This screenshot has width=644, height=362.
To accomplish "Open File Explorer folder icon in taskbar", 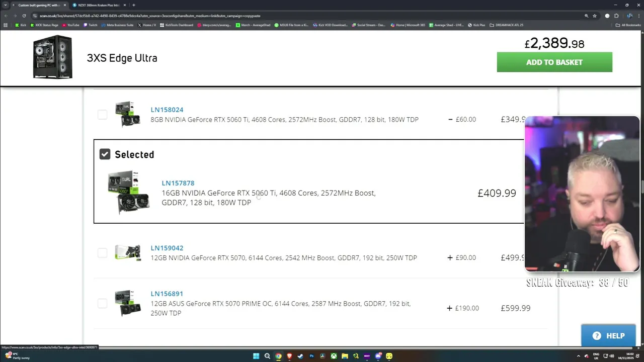I will [x=345, y=356].
